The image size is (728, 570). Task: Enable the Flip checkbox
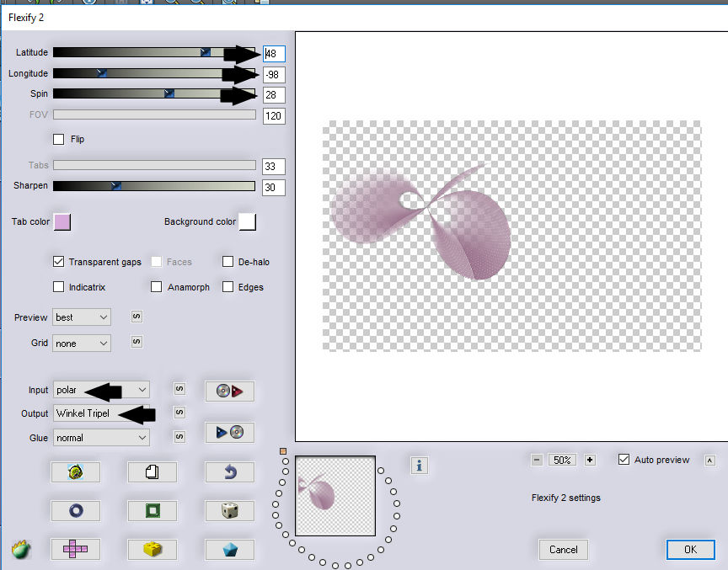coord(59,139)
